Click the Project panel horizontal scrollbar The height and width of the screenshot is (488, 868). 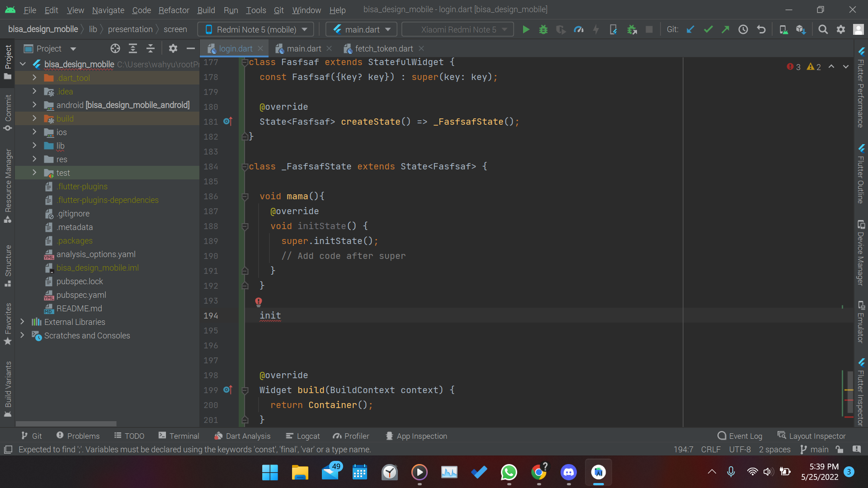(x=66, y=423)
